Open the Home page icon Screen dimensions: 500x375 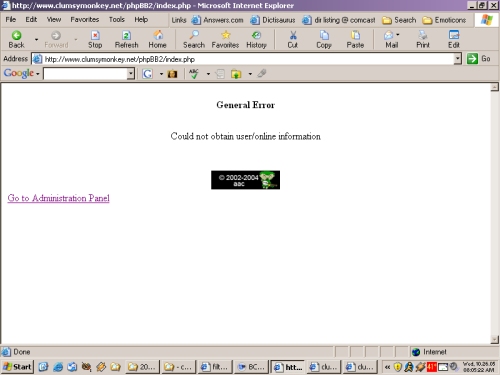coord(158,35)
